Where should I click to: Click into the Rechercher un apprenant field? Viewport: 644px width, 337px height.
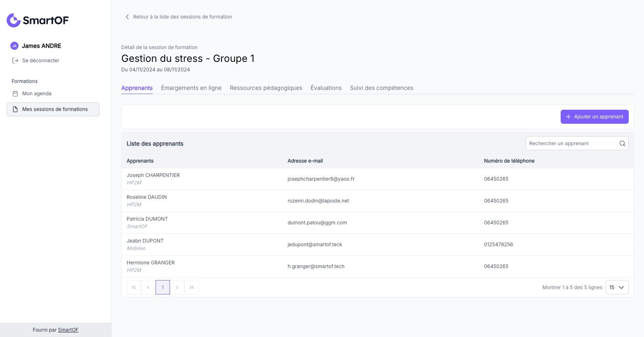coord(571,144)
